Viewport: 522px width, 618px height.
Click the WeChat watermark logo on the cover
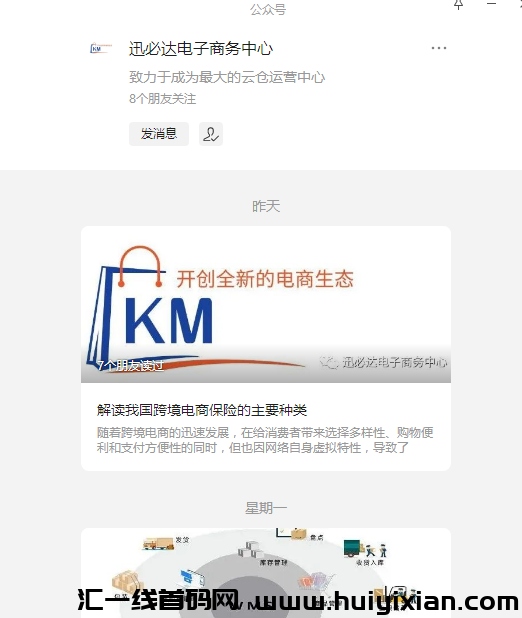point(330,362)
